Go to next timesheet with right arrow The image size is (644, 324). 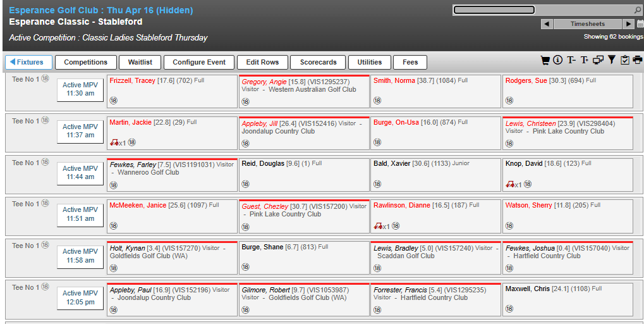click(628, 24)
